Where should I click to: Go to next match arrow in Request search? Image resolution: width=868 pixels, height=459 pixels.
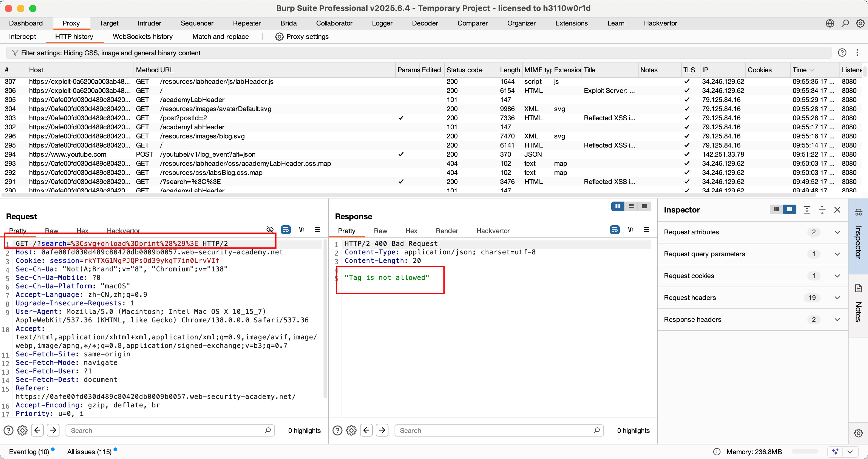pyautogui.click(x=53, y=430)
